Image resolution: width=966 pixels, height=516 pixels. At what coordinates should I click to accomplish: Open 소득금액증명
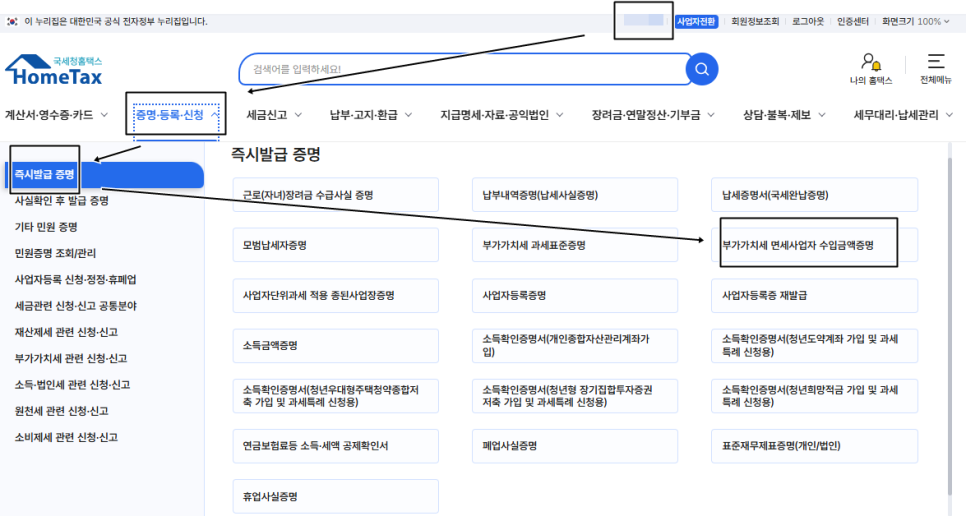[x=336, y=345]
